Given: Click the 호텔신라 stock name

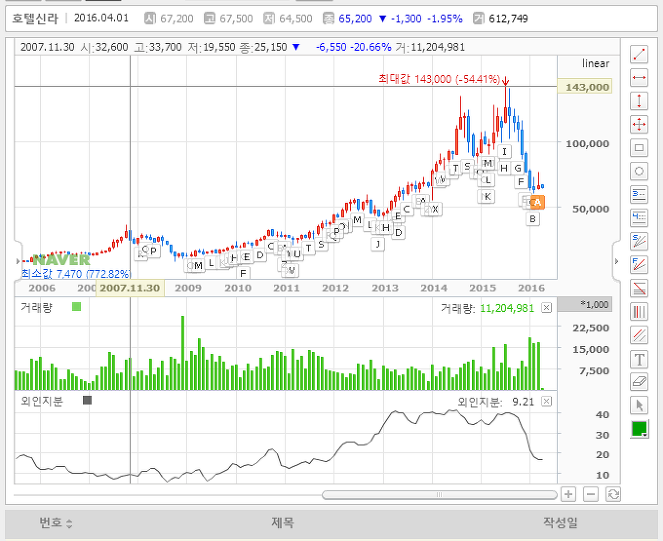Looking at the screenshot, I should coord(35,18).
